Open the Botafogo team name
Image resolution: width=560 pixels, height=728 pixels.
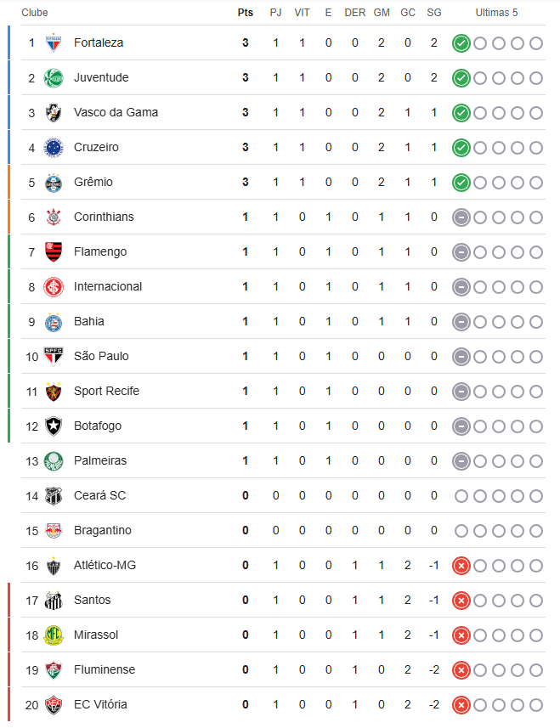(98, 426)
